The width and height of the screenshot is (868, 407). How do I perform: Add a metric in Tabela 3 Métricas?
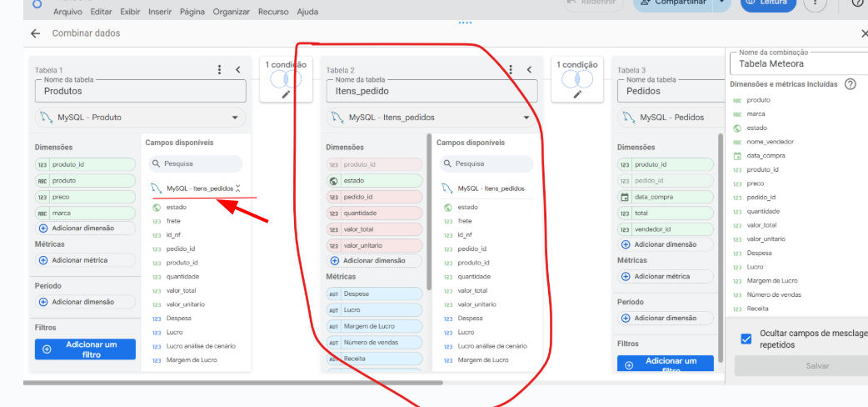point(666,276)
